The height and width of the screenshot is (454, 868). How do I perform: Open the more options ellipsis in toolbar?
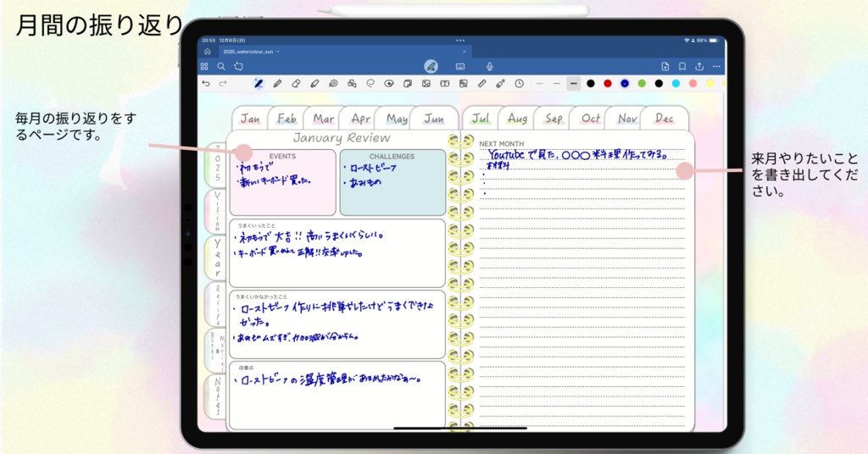click(716, 66)
